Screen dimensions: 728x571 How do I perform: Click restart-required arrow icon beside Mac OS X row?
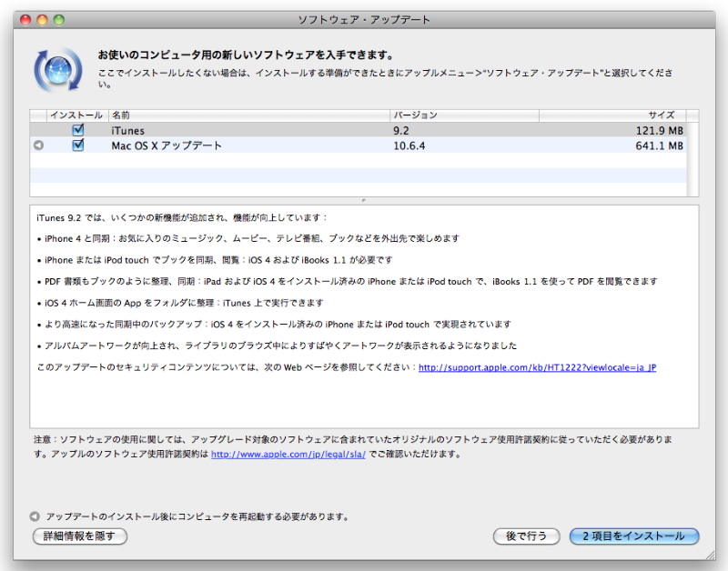[38, 145]
